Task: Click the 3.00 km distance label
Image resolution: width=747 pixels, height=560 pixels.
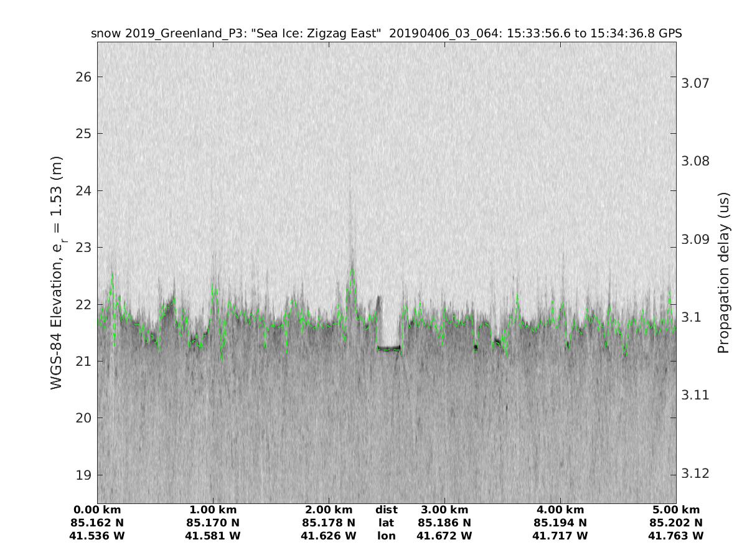Action: (x=444, y=510)
